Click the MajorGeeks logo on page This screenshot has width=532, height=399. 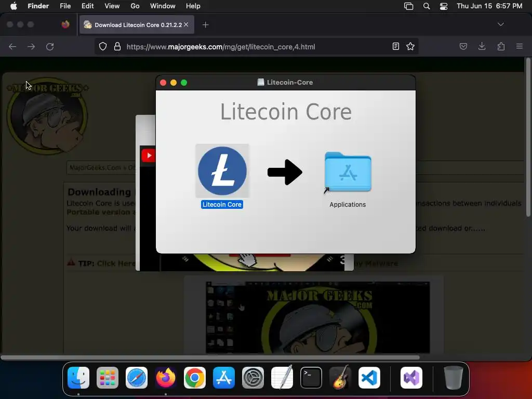[x=48, y=116]
